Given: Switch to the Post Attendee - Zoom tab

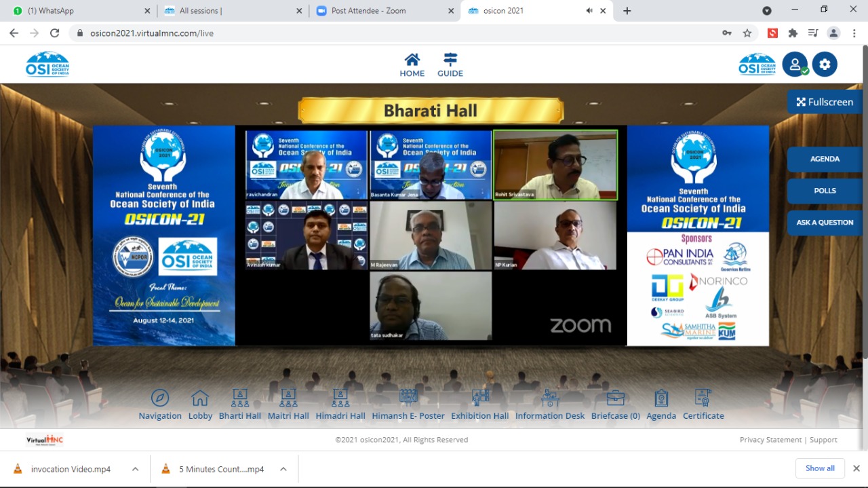Looking at the screenshot, I should [383, 11].
